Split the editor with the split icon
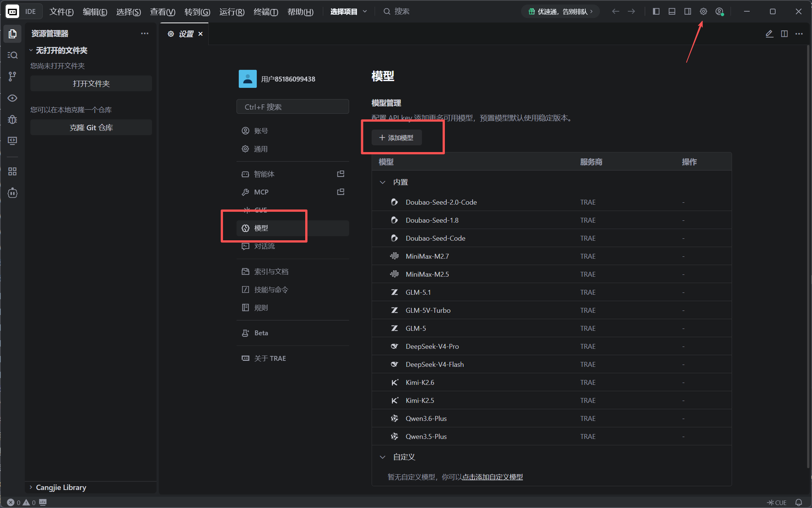 click(x=784, y=34)
